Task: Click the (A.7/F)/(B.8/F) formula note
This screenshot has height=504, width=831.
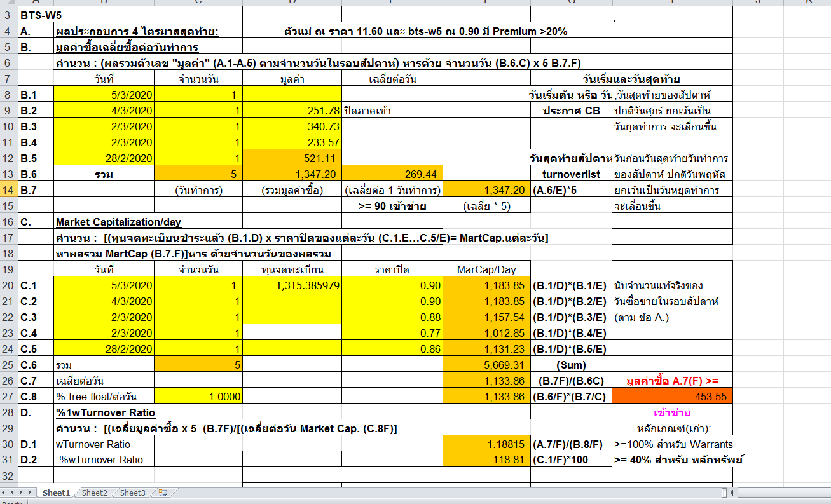Action: [x=571, y=444]
